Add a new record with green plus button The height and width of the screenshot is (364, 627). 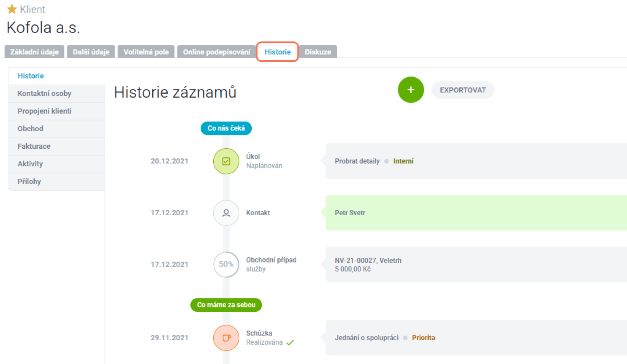pos(410,90)
